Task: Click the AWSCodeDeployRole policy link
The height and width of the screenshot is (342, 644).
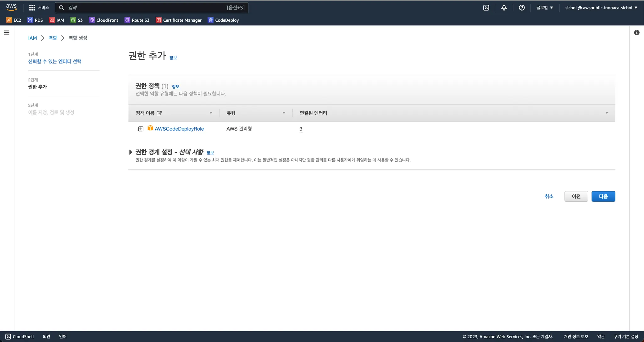Action: click(179, 129)
